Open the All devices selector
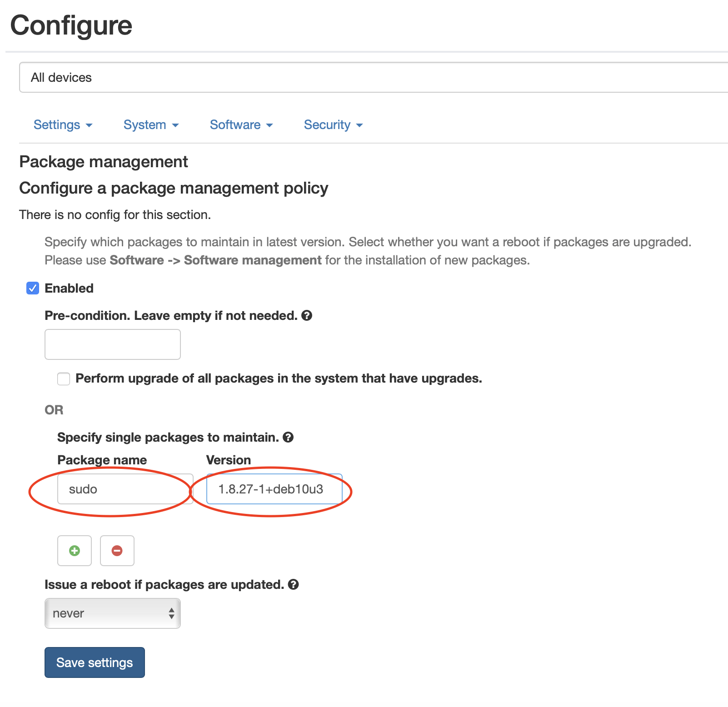 tap(374, 77)
